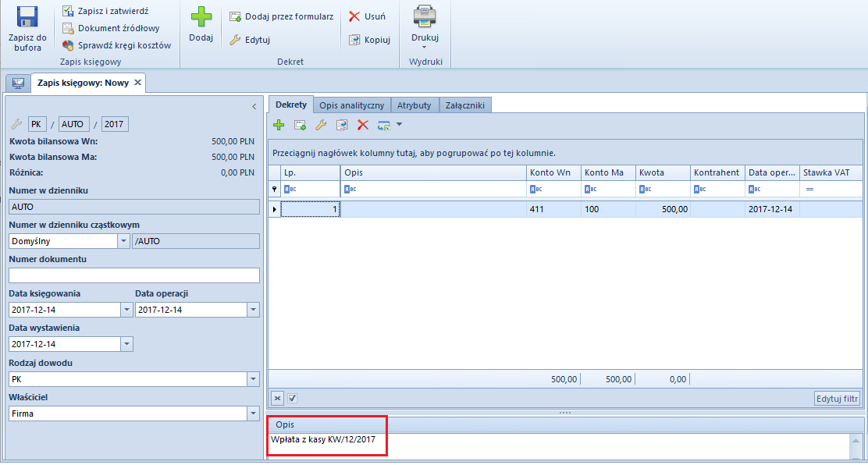Click the Kwota column header

[663, 172]
